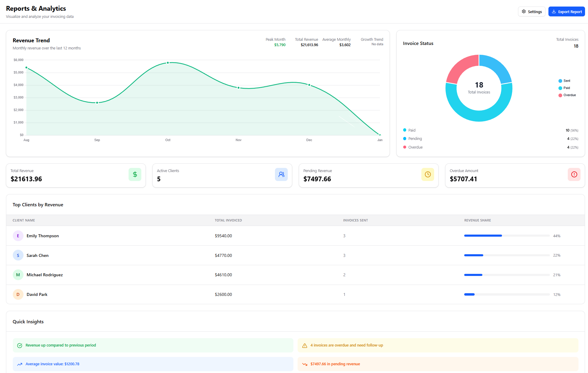588x373 pixels.
Task: Open Settings via the gear icon
Action: pyautogui.click(x=524, y=11)
